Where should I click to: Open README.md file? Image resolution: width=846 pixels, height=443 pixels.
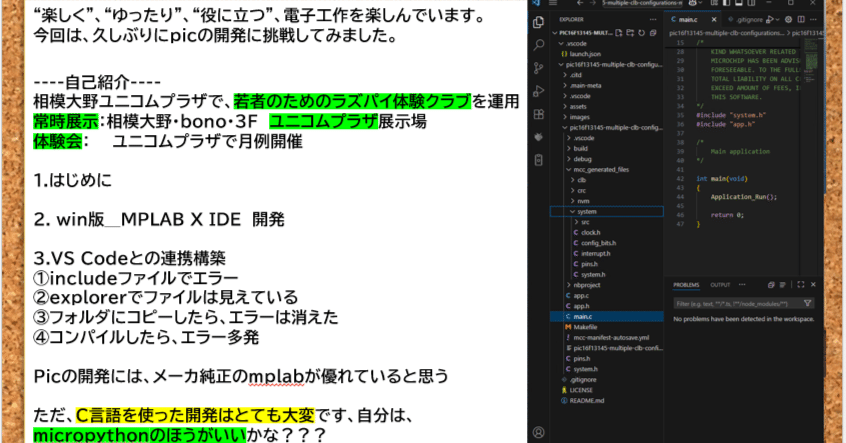pos(606,401)
